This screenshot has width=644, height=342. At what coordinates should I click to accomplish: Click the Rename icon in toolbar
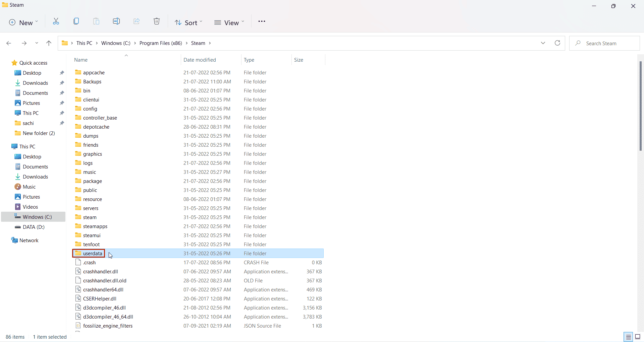(116, 22)
